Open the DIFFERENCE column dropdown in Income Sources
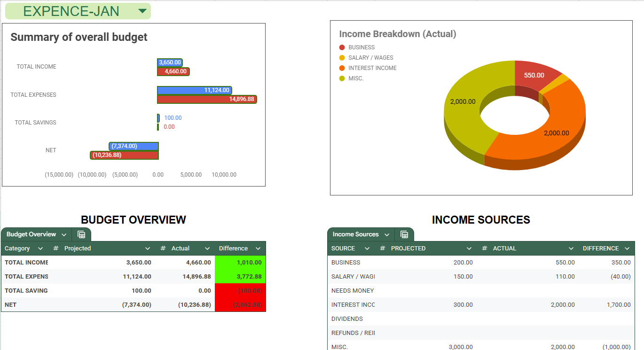 [627, 249]
